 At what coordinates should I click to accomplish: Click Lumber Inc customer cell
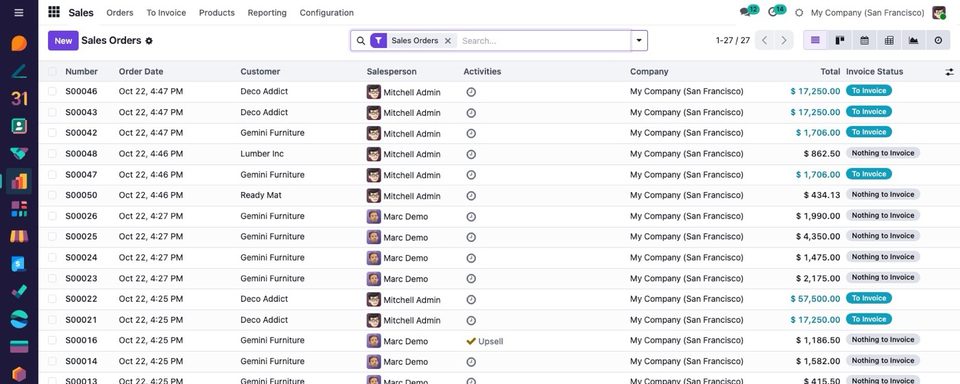click(262, 154)
